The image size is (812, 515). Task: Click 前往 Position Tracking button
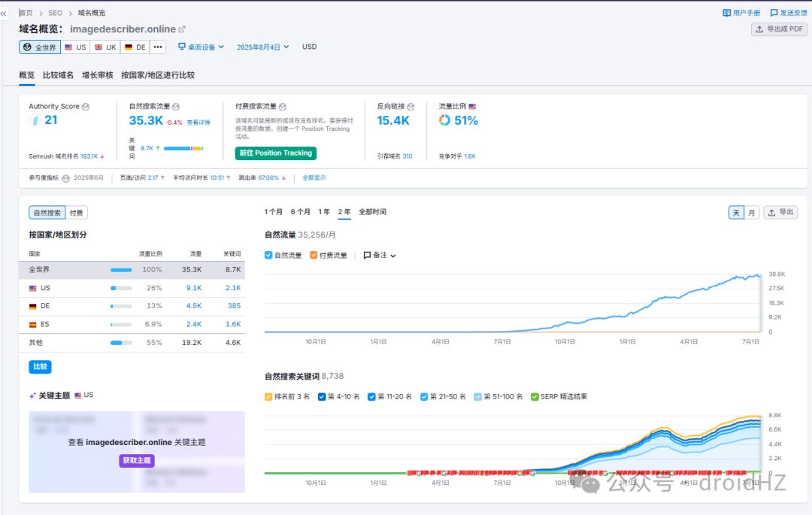pyautogui.click(x=275, y=153)
